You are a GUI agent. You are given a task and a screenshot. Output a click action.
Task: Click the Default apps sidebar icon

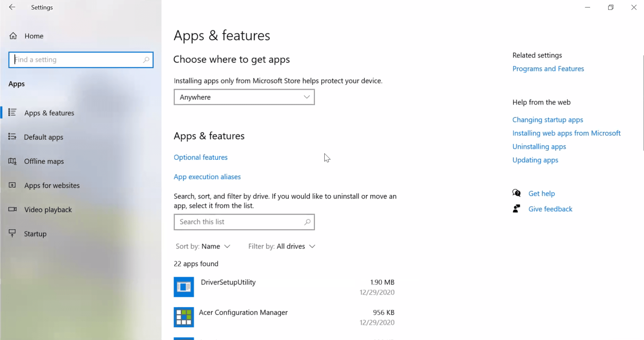(12, 137)
